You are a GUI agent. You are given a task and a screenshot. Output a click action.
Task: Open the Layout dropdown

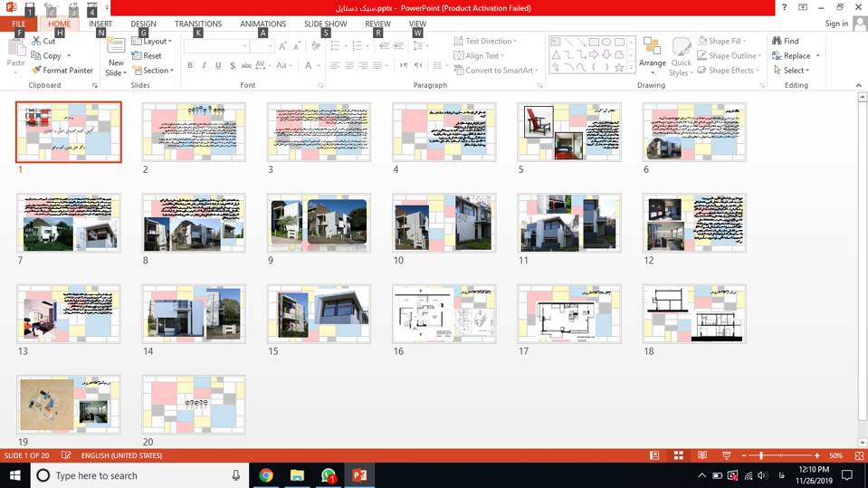[x=152, y=41]
